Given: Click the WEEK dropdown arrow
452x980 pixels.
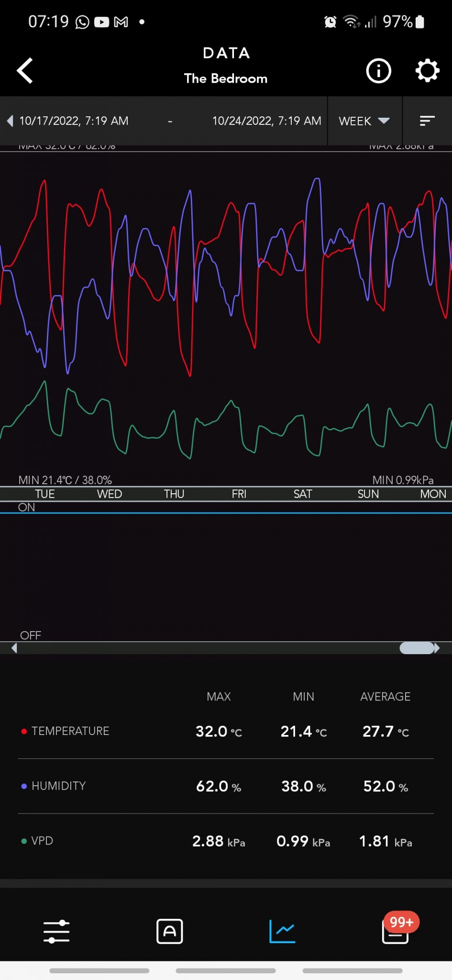Looking at the screenshot, I should (384, 121).
